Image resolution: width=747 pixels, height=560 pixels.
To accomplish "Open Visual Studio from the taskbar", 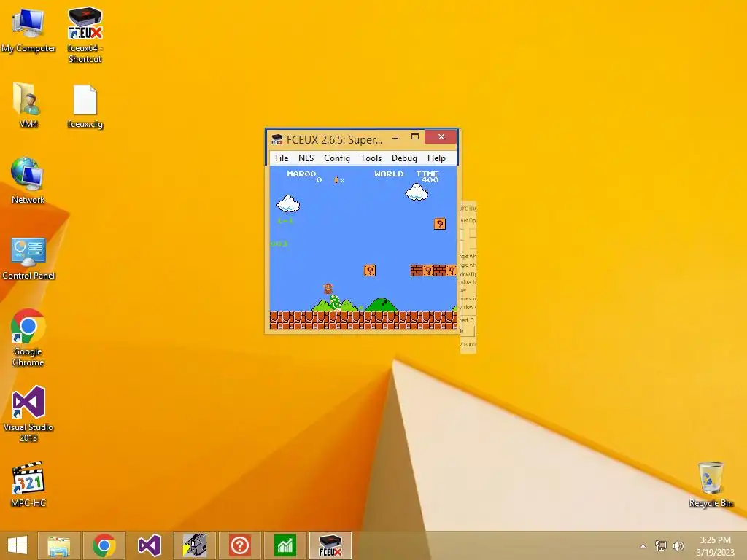I will pos(149,545).
